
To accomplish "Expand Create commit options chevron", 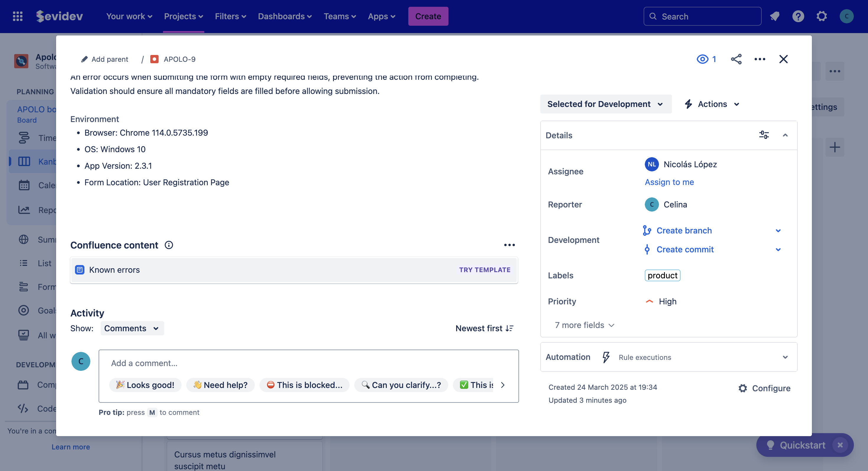I will pos(778,249).
